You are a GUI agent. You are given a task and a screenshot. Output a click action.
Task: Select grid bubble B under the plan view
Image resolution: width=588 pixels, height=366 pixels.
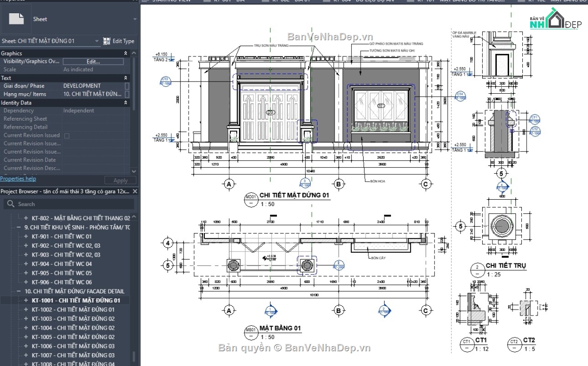pos(339,310)
